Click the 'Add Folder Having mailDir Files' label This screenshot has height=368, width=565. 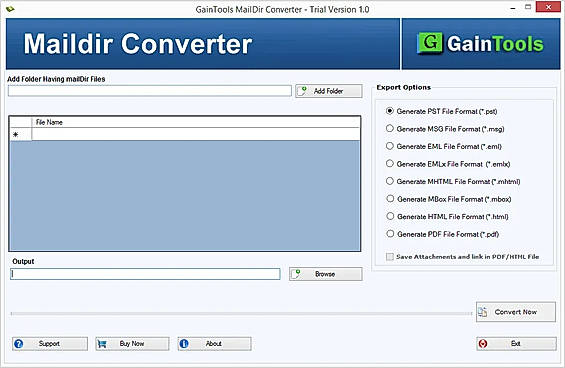(x=56, y=79)
